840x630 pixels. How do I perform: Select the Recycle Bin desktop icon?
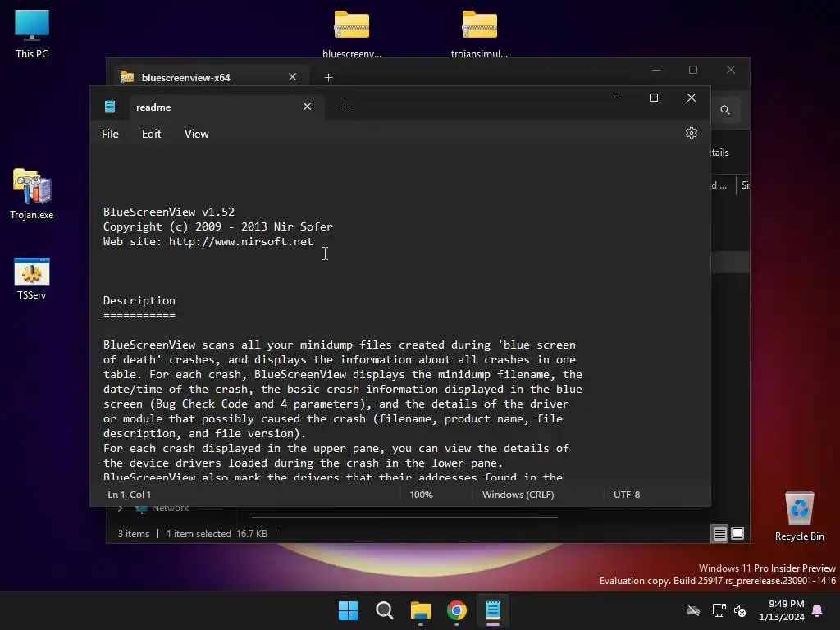pos(799,517)
